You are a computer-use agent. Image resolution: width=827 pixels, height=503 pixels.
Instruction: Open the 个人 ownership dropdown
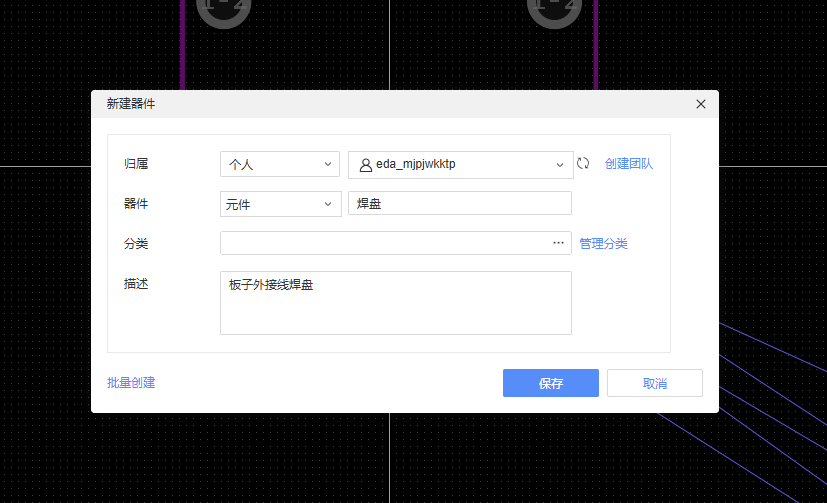coord(280,164)
